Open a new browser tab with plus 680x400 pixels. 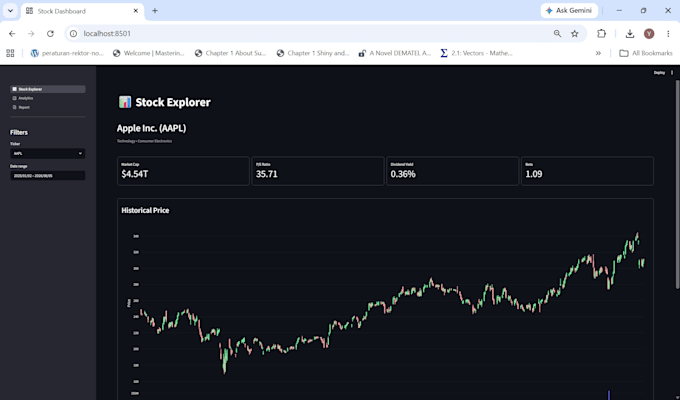pos(155,11)
